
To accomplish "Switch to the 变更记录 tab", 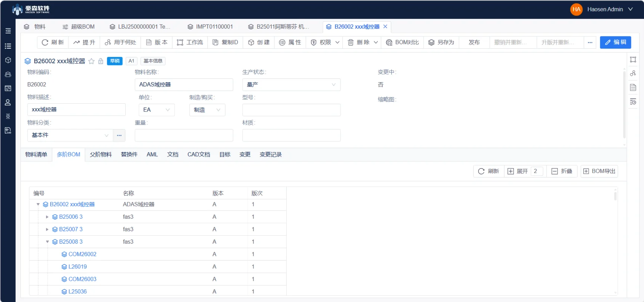I will pyautogui.click(x=270, y=154).
